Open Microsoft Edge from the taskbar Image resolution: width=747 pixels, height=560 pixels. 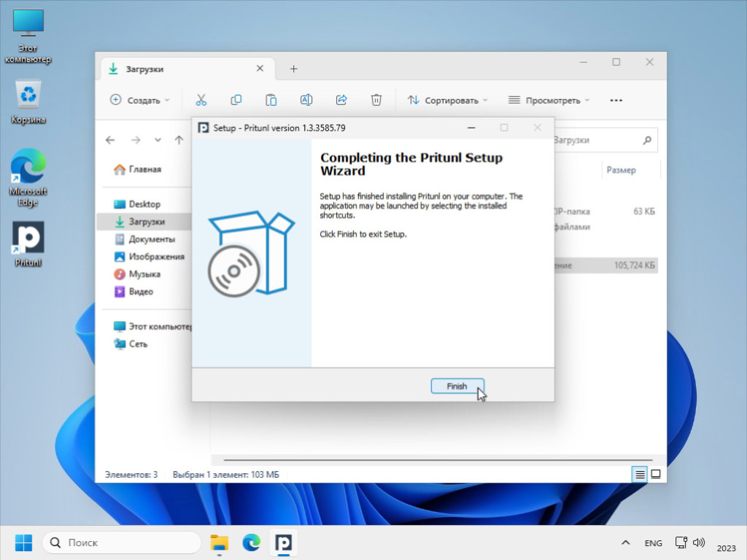pos(251,542)
